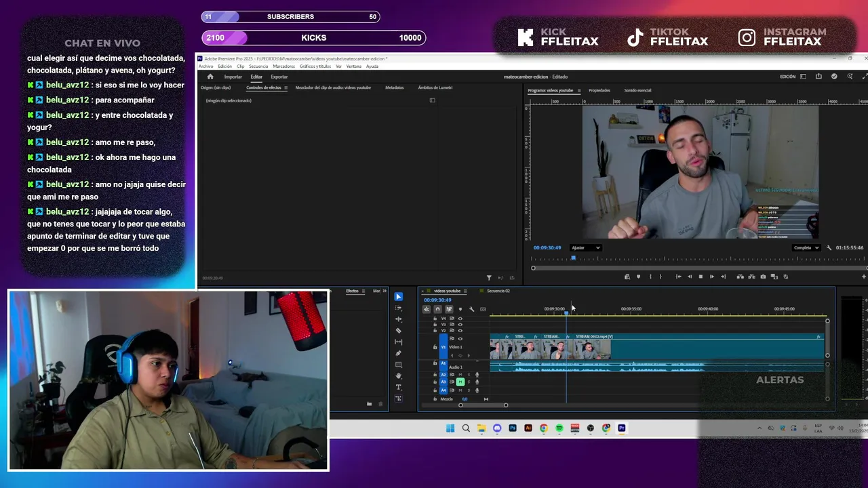Enable voice-over record on track A4
The height and width of the screenshot is (488, 868).
click(x=477, y=390)
